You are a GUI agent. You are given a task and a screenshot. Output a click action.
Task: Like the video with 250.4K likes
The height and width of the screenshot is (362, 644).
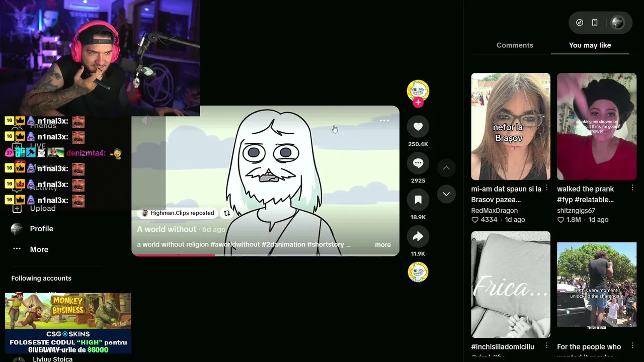418,127
